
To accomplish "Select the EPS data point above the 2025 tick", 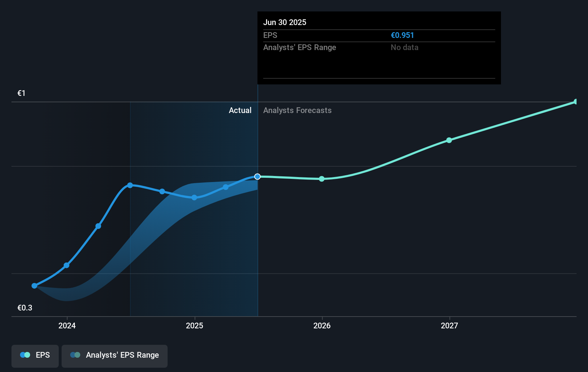I will tap(194, 197).
